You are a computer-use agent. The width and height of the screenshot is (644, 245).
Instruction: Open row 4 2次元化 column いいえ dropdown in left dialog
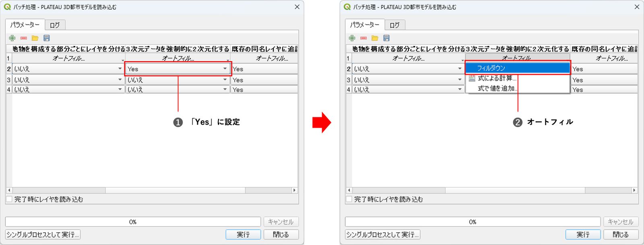pos(178,90)
